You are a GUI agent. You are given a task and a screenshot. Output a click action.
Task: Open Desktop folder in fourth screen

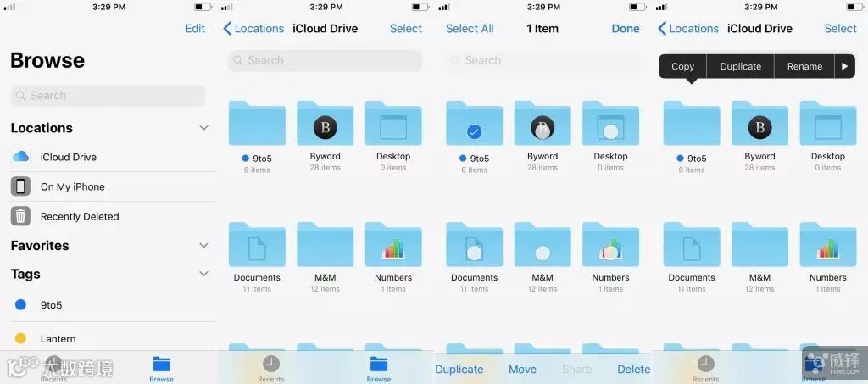[828, 124]
